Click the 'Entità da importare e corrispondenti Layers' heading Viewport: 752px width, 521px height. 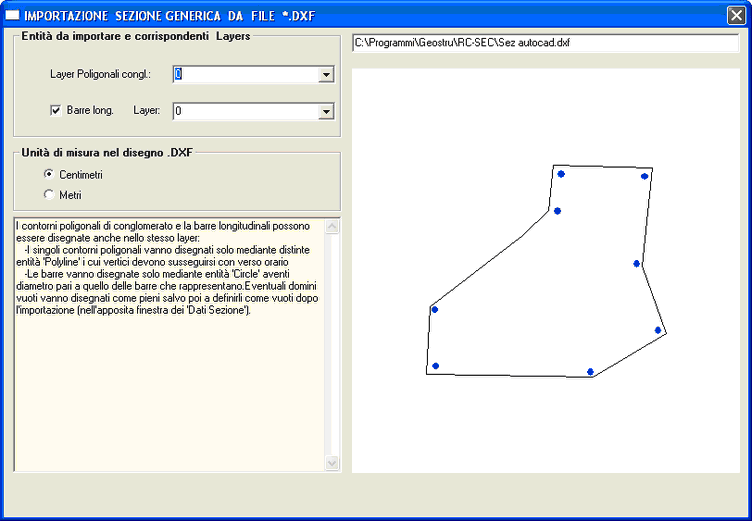point(136,36)
